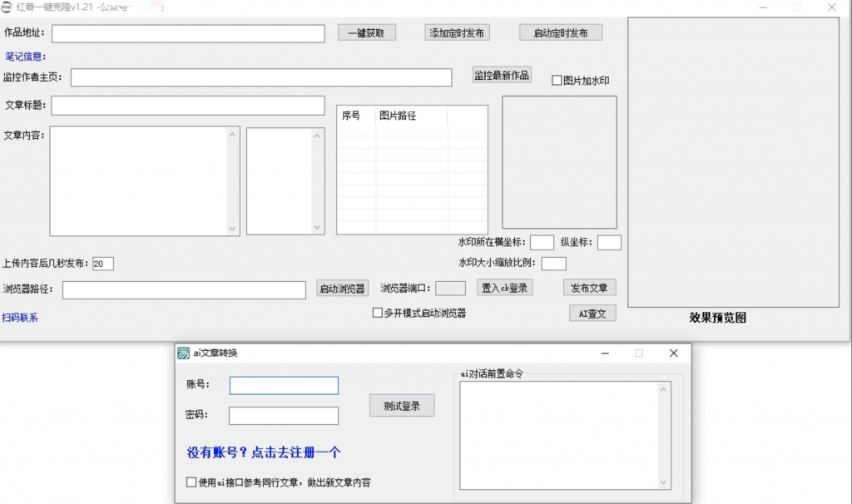Start scheduled publishing with 启动定时发布

point(560,32)
